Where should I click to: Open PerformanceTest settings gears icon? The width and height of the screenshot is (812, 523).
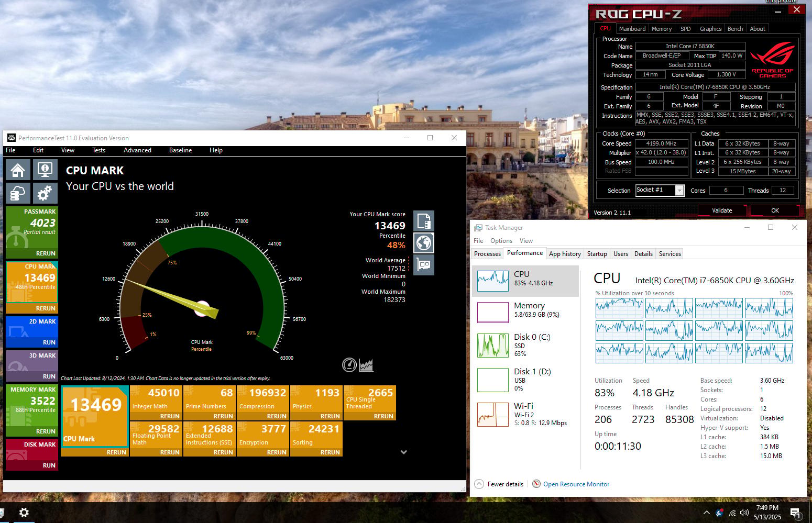tap(45, 193)
